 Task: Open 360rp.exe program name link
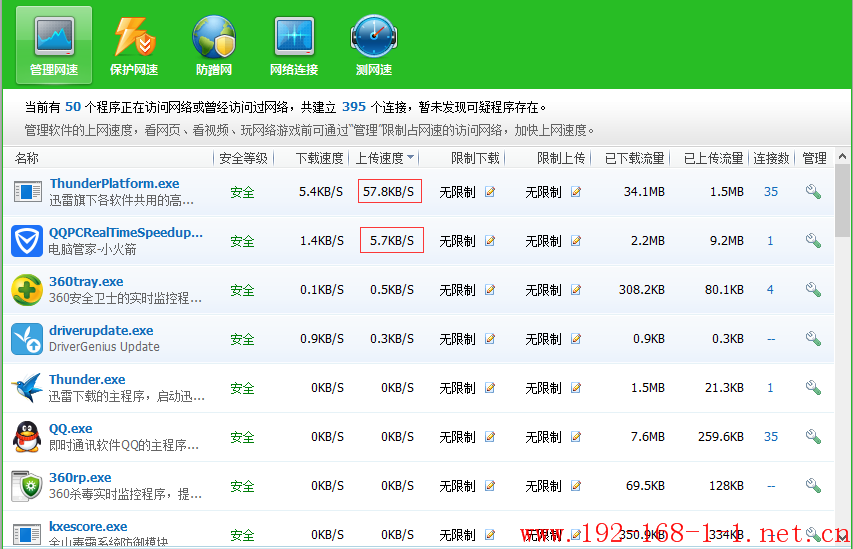tap(80, 477)
